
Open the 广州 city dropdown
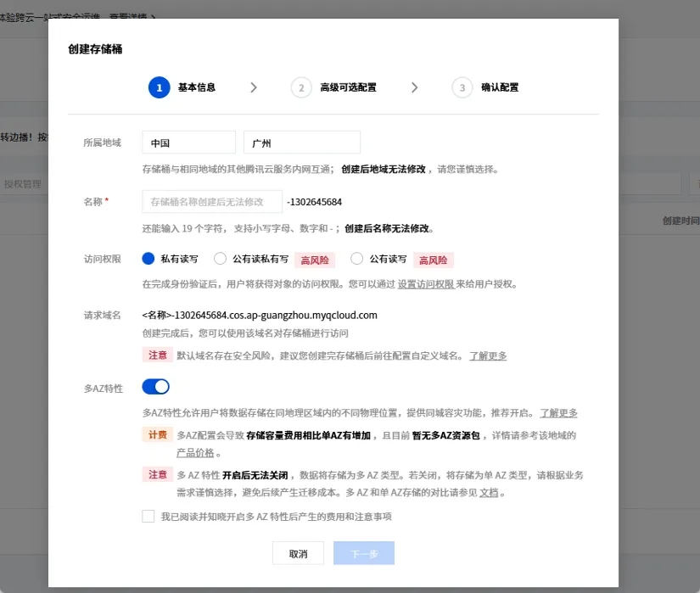point(301,142)
